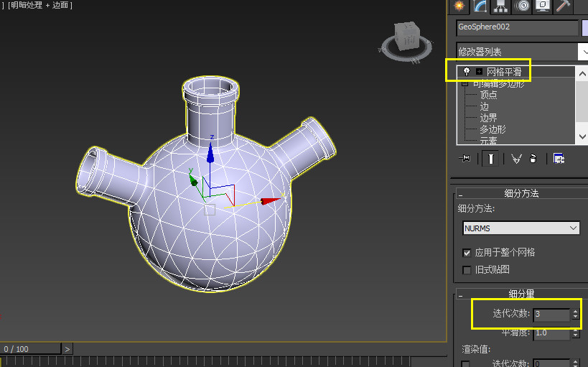
Task: Select the 多边形 sub-object level
Action: 493,129
